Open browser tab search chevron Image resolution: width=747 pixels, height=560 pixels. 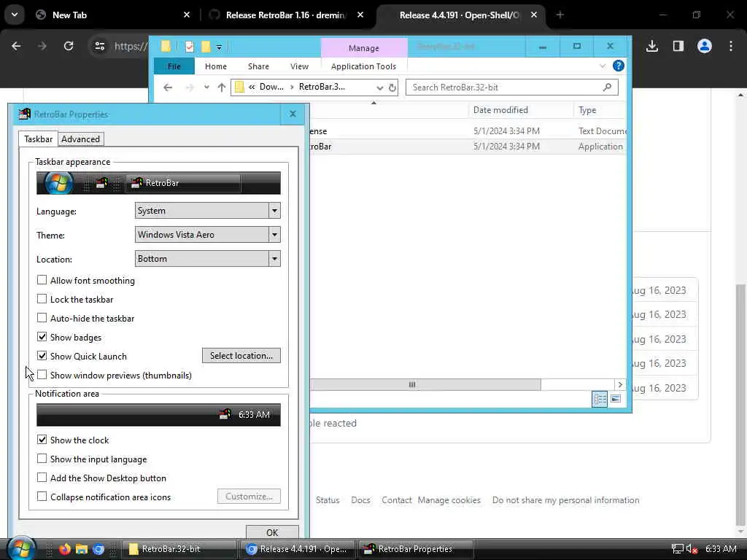(15, 15)
